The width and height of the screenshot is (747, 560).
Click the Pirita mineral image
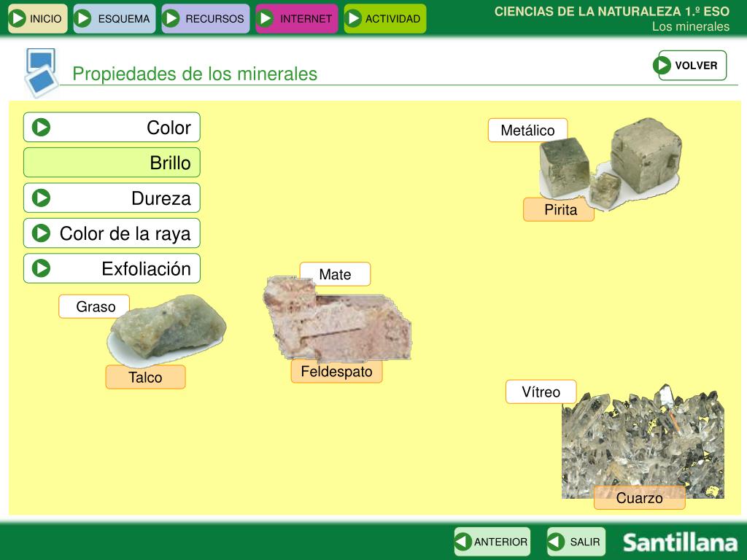[613, 164]
